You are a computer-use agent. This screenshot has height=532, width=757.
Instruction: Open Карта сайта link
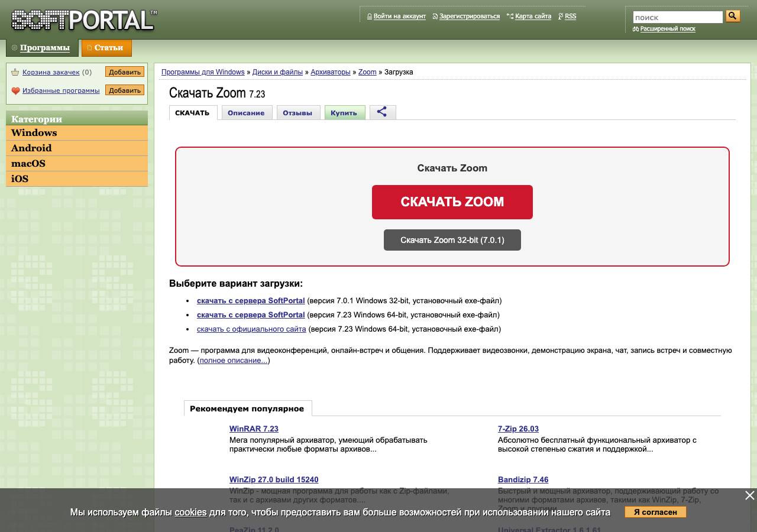click(x=533, y=17)
